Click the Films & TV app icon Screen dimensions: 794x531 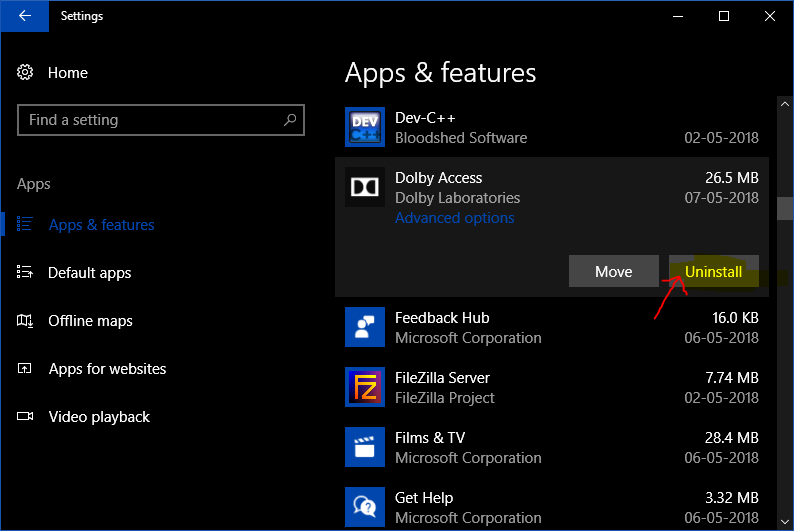click(365, 447)
